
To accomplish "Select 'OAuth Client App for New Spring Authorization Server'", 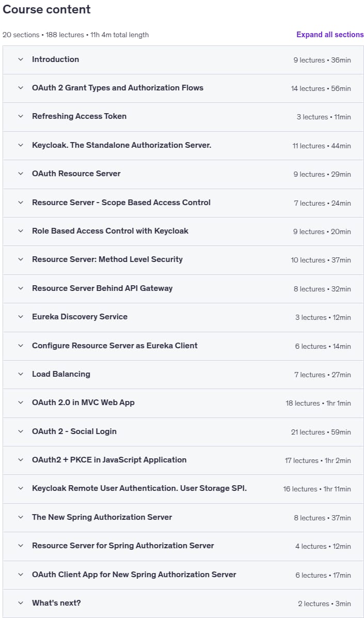I will [x=134, y=575].
